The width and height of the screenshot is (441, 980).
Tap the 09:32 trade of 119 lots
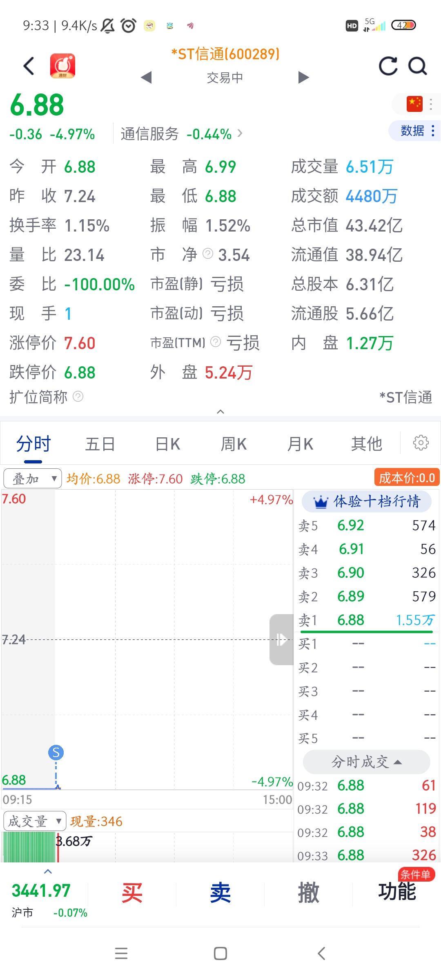coord(367,809)
